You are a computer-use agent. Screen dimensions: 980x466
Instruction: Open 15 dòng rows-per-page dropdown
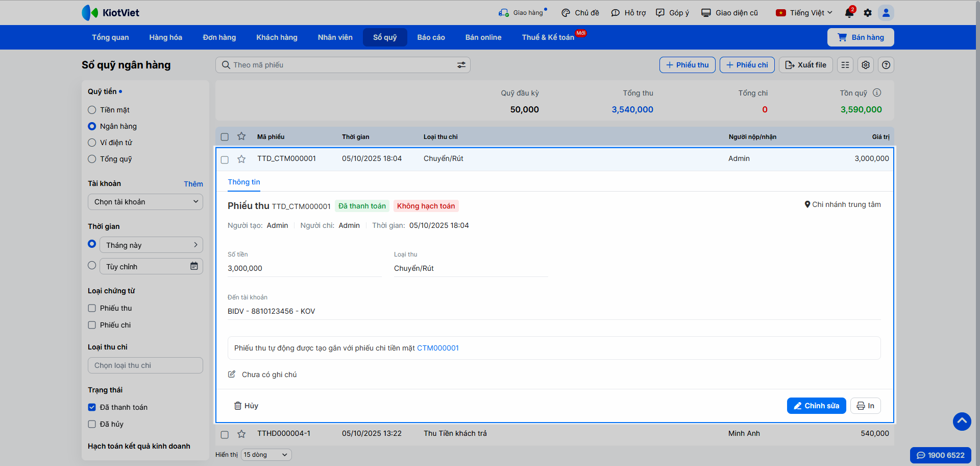point(266,455)
